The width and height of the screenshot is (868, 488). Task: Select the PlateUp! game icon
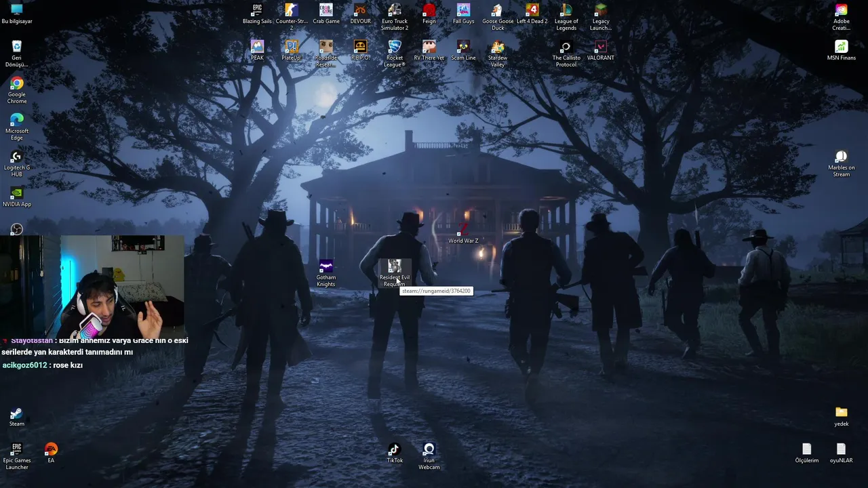[x=292, y=50]
